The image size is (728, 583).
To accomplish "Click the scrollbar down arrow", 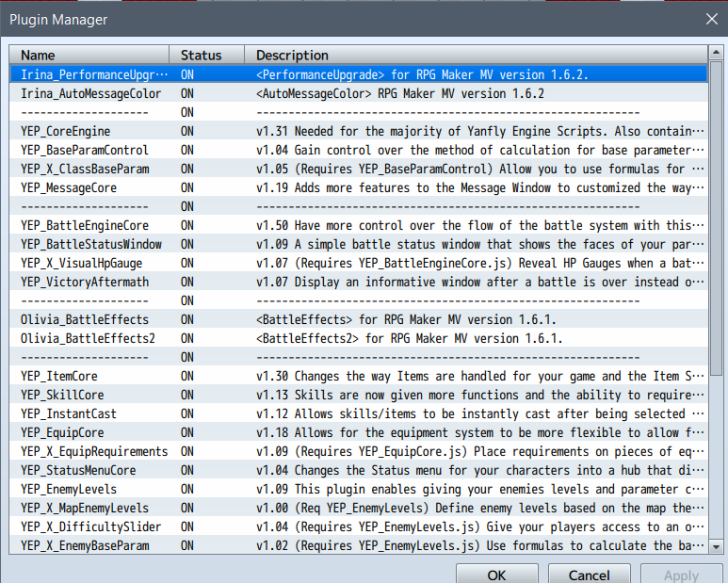I will coord(716,547).
